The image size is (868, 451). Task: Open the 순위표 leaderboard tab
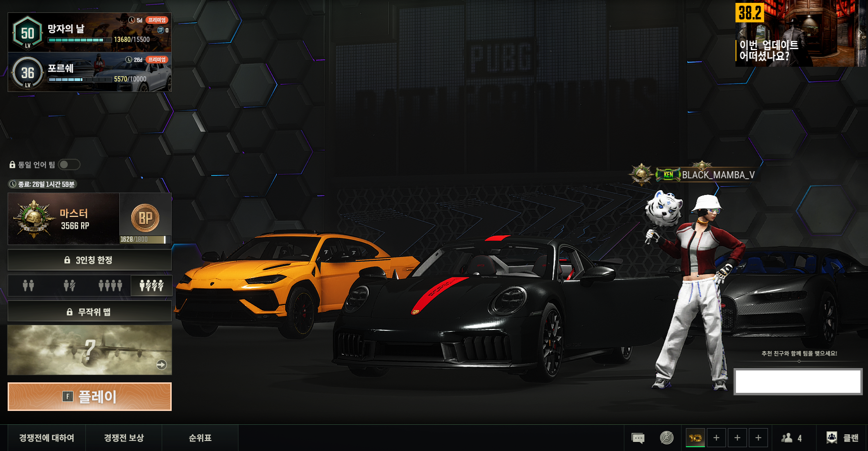200,438
